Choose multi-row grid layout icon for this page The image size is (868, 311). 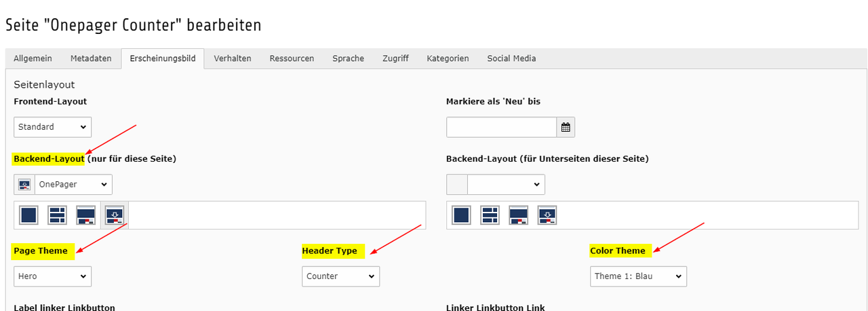(57, 215)
